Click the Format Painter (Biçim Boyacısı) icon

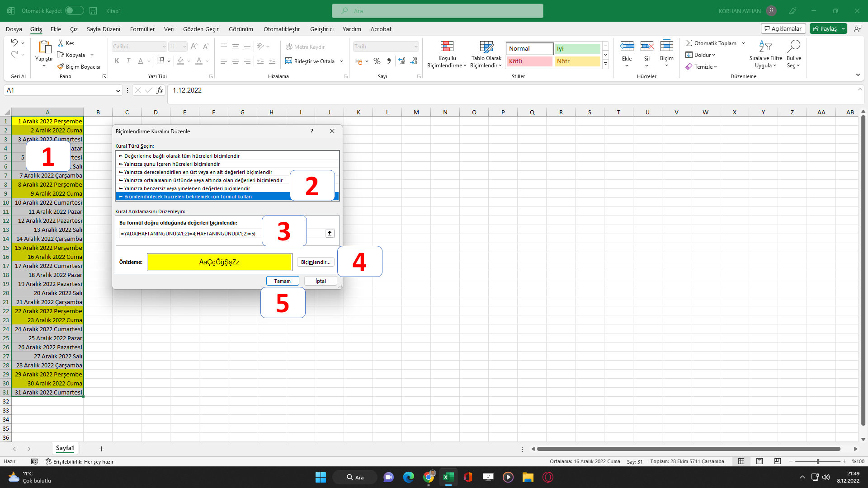click(61, 66)
